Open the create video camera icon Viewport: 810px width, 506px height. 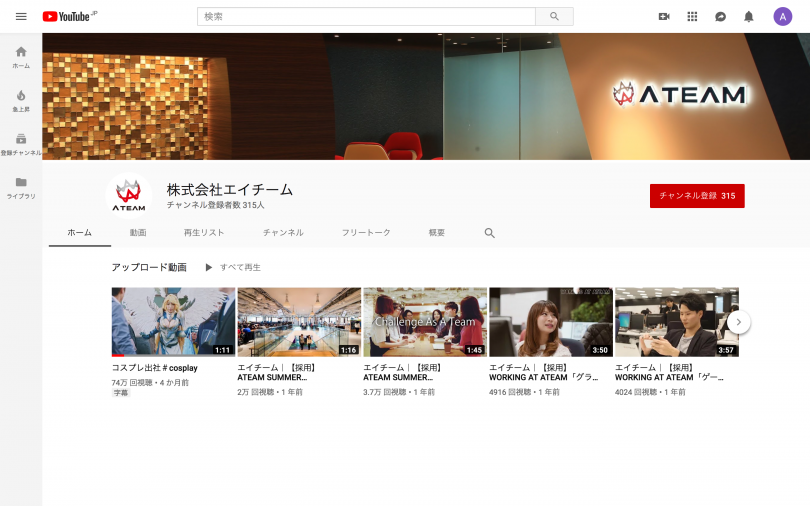(664, 17)
